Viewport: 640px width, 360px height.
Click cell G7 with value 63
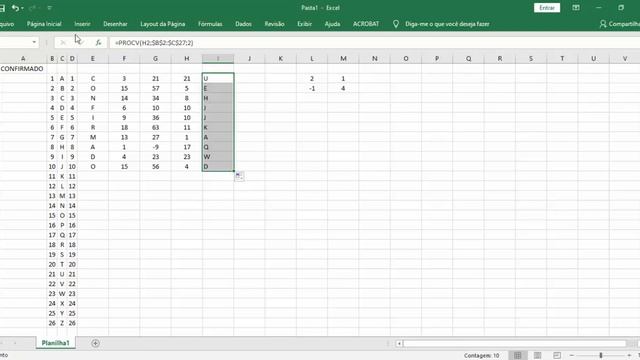click(156, 127)
